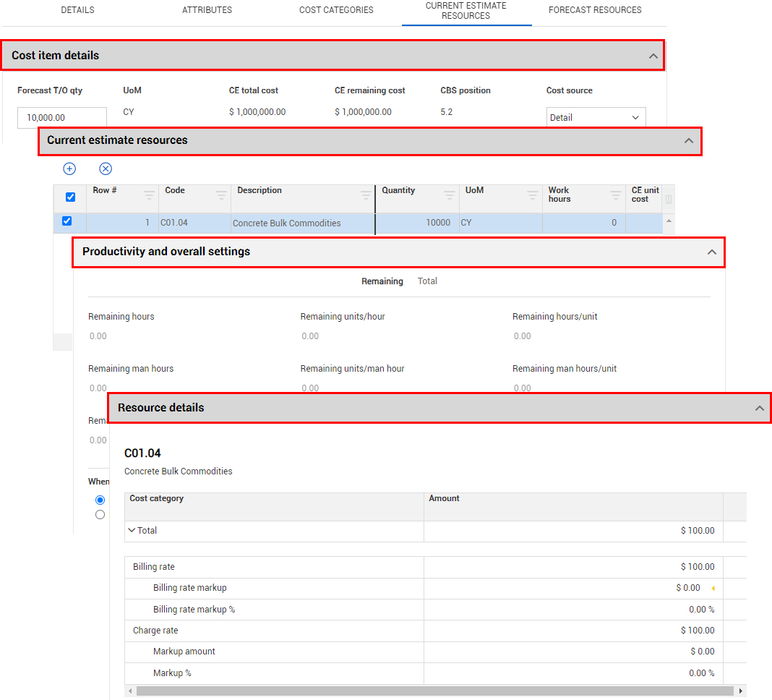
Task: Open the Row # column filter icon
Action: (x=149, y=195)
